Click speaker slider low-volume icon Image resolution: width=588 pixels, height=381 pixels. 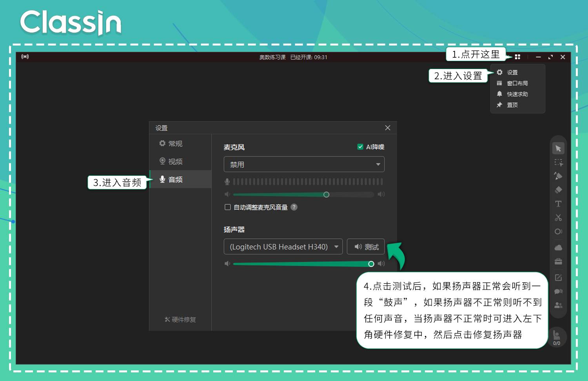(x=227, y=264)
